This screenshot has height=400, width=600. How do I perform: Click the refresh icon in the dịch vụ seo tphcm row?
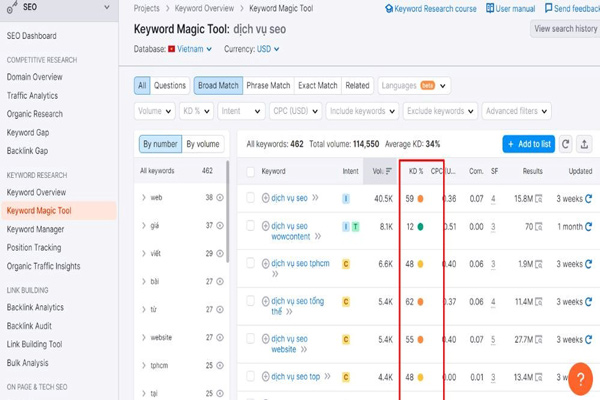point(589,264)
